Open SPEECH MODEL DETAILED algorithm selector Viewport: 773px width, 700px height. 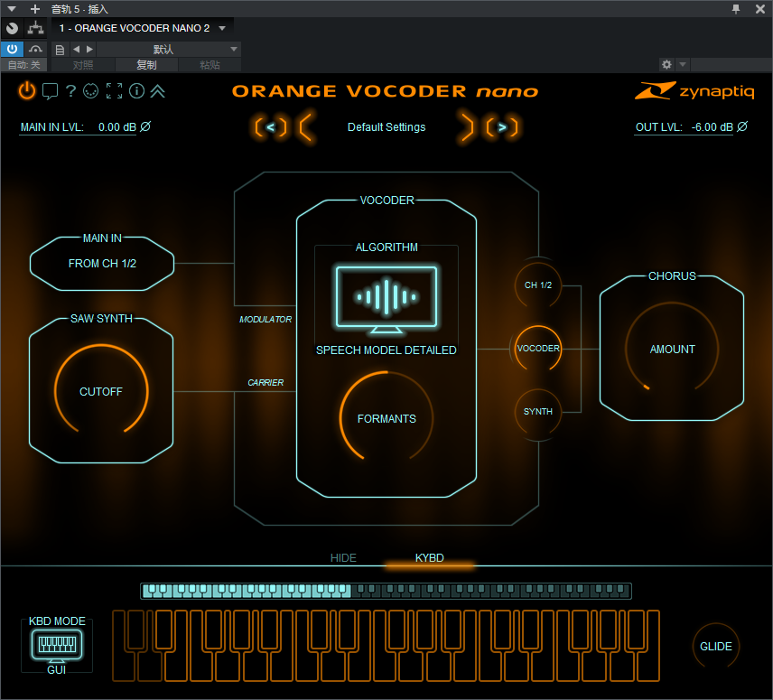386,350
